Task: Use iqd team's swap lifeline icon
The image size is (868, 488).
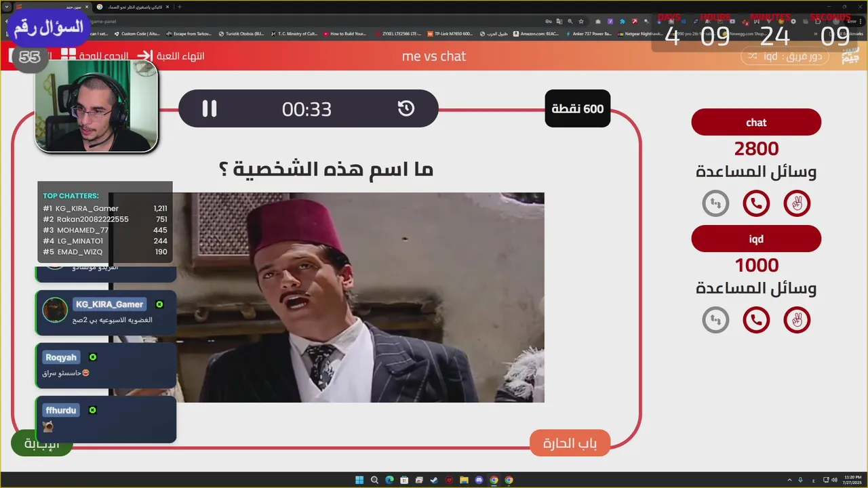Action: (715, 320)
